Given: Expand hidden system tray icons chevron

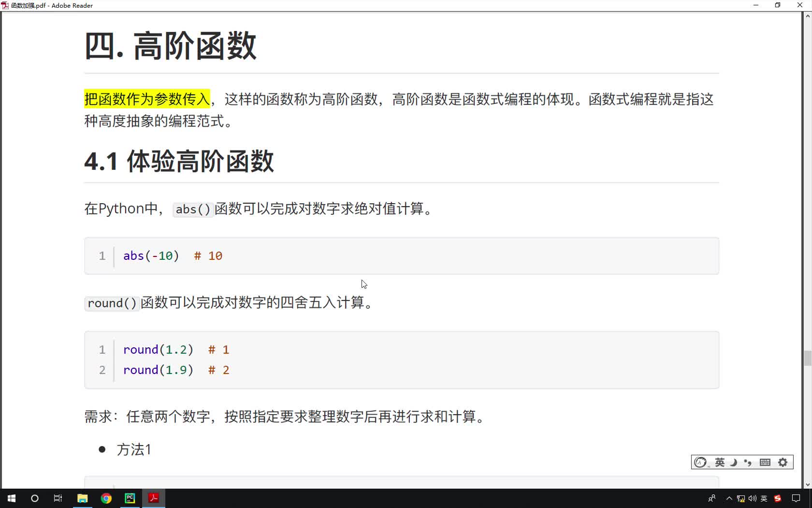Looking at the screenshot, I should pos(729,498).
